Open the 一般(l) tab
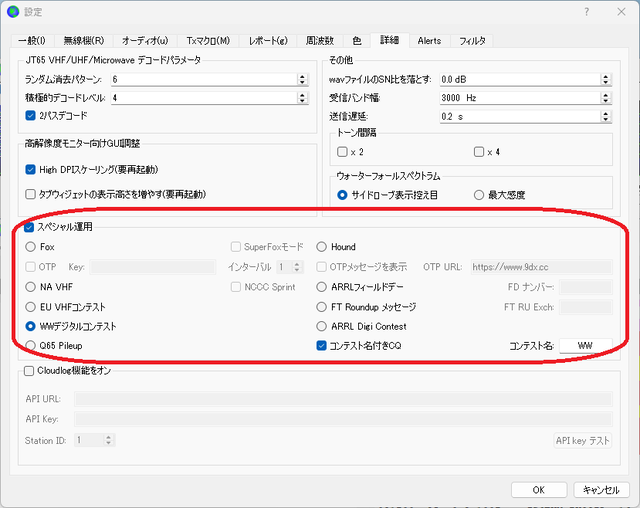This screenshot has width=640, height=508. [32, 41]
